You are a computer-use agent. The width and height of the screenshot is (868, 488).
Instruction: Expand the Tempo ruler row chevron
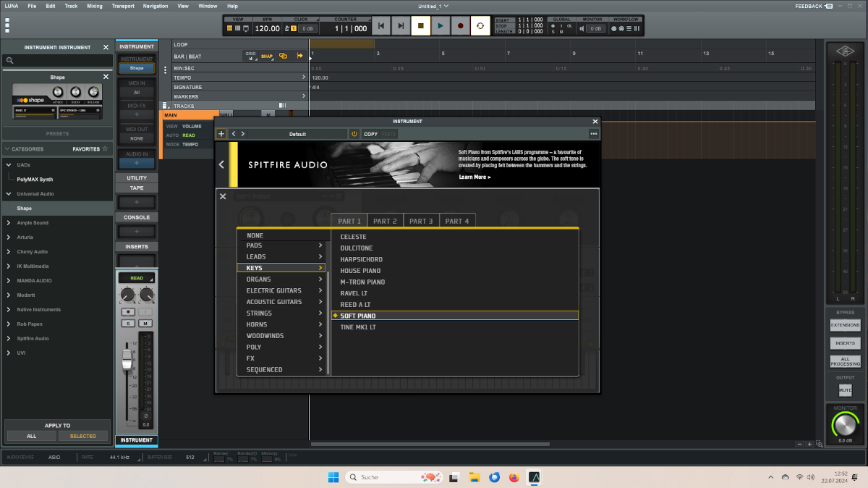point(304,77)
